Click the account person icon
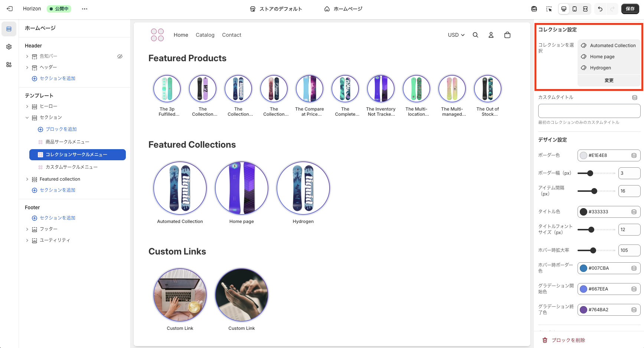 pos(491,35)
